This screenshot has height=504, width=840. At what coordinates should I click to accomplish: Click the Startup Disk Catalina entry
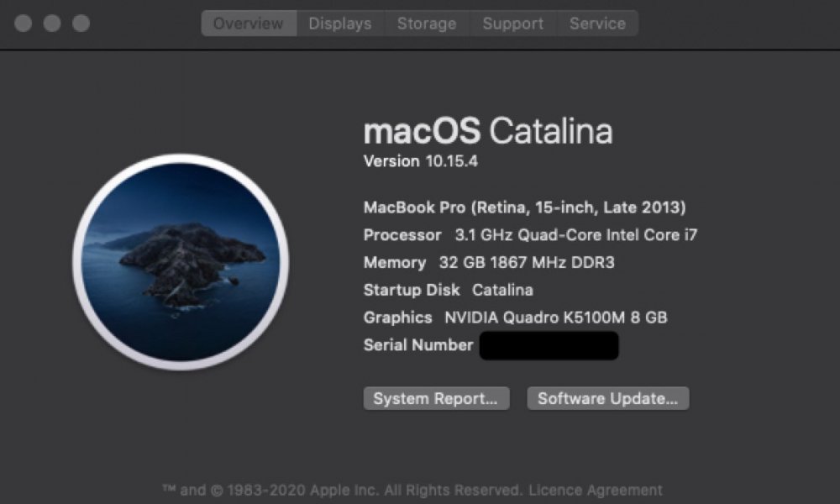coord(448,291)
